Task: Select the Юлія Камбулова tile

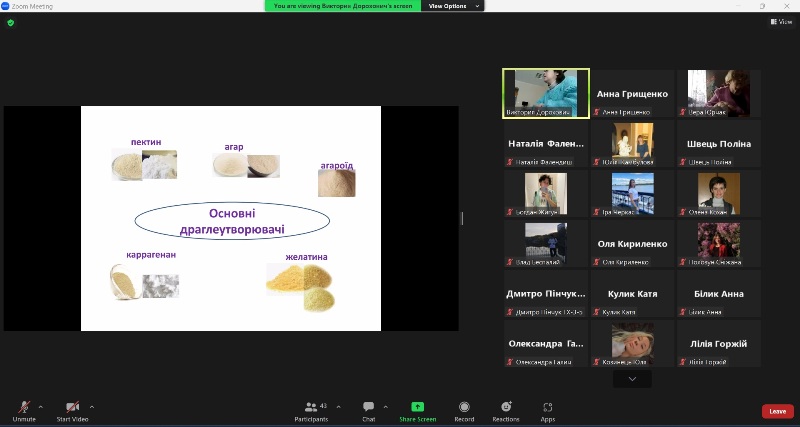Action: [632, 143]
